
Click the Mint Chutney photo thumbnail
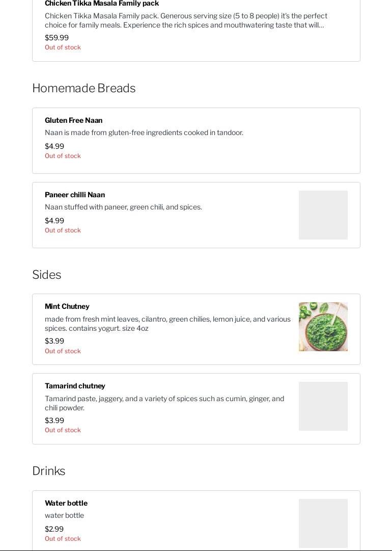(323, 327)
